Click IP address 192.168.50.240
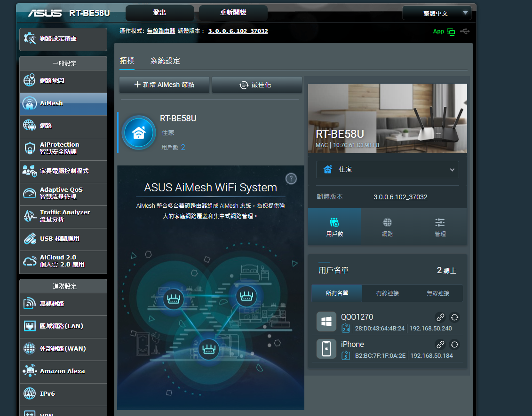Screen dimensions: 532x416 tap(430, 329)
